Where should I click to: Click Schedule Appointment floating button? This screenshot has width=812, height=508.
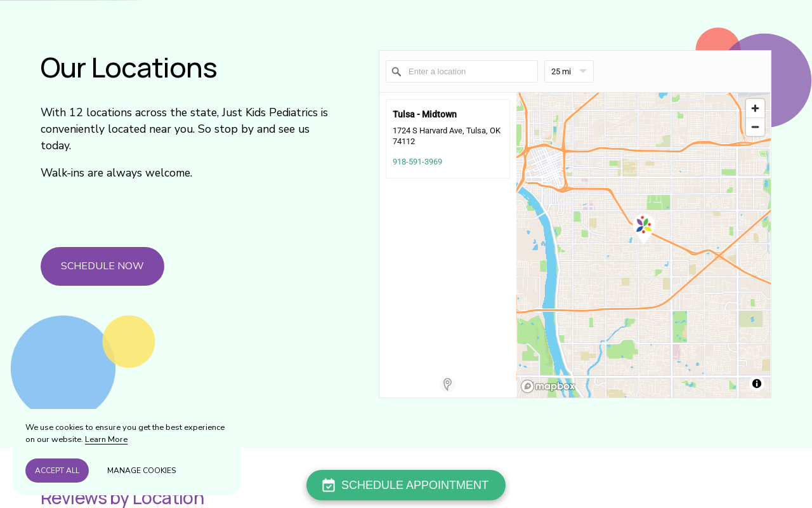[x=406, y=485]
